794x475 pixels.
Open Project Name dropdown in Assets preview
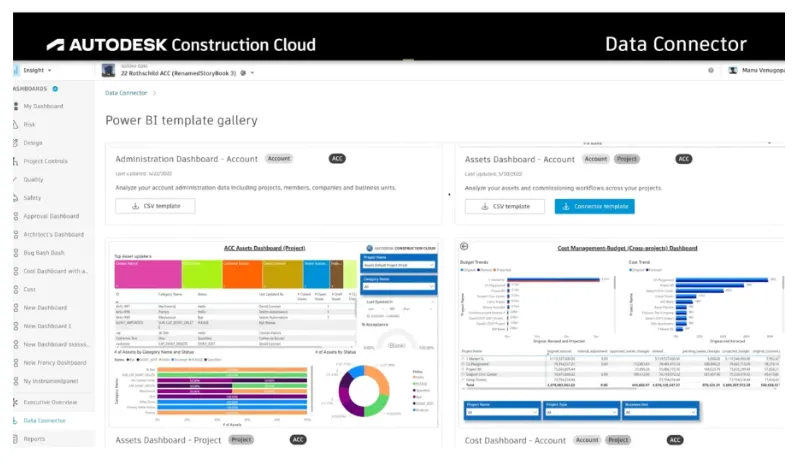(x=399, y=265)
